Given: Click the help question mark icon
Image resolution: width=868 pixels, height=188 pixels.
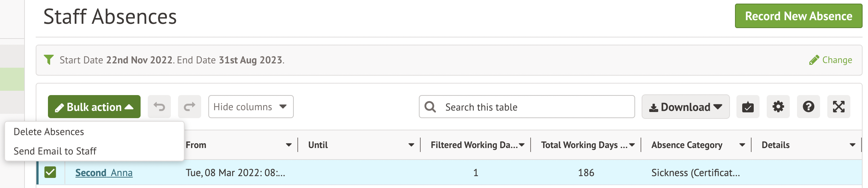Looking at the screenshot, I should pyautogui.click(x=808, y=107).
